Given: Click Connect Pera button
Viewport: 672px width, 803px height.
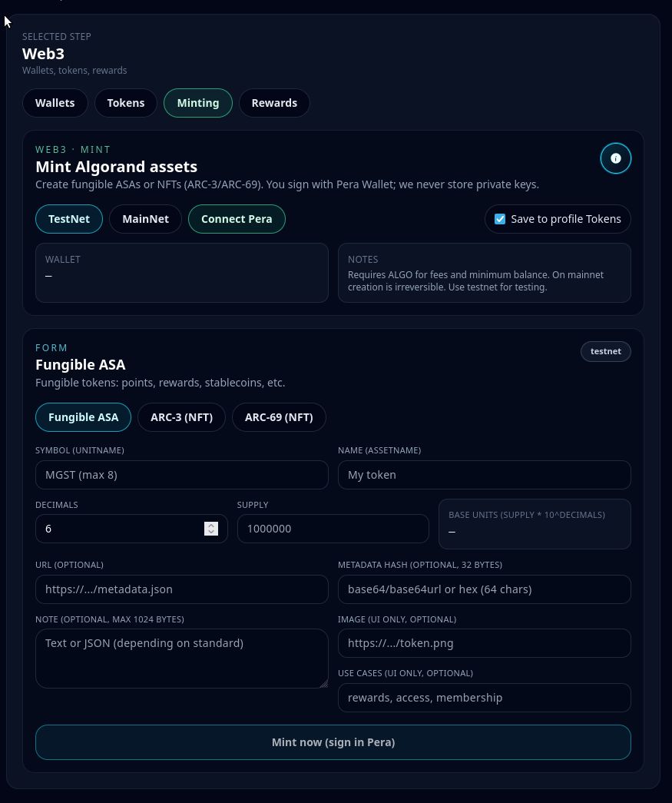Looking at the screenshot, I should click(237, 219).
